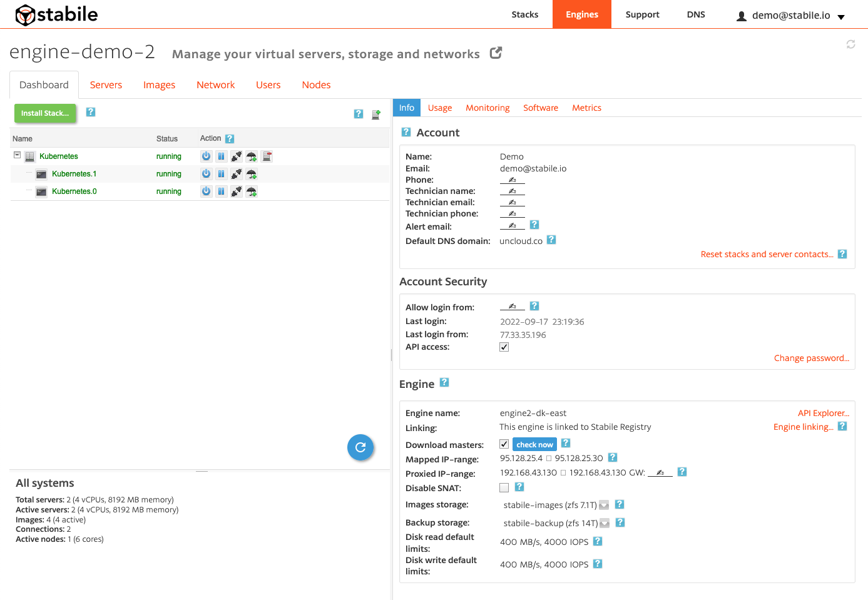Screen dimensions: 868x600
Task: Edit the Technician email via its pencil icon
Action: pos(513,203)
